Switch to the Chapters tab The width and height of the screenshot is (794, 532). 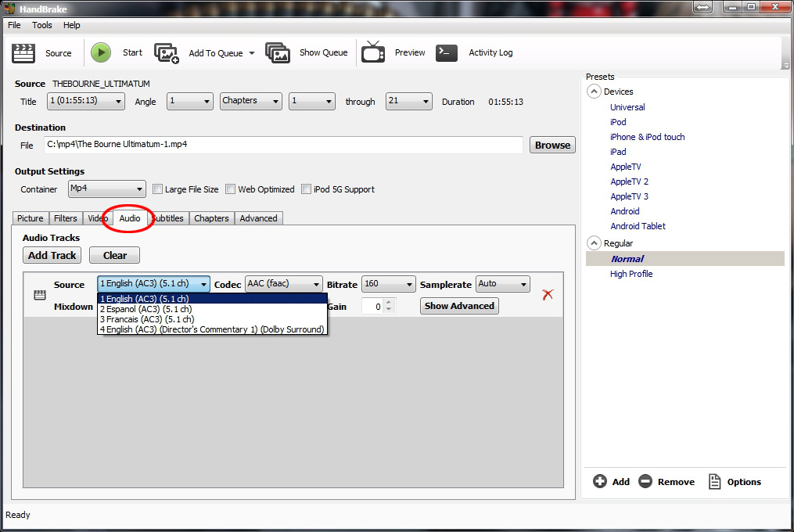pos(212,218)
